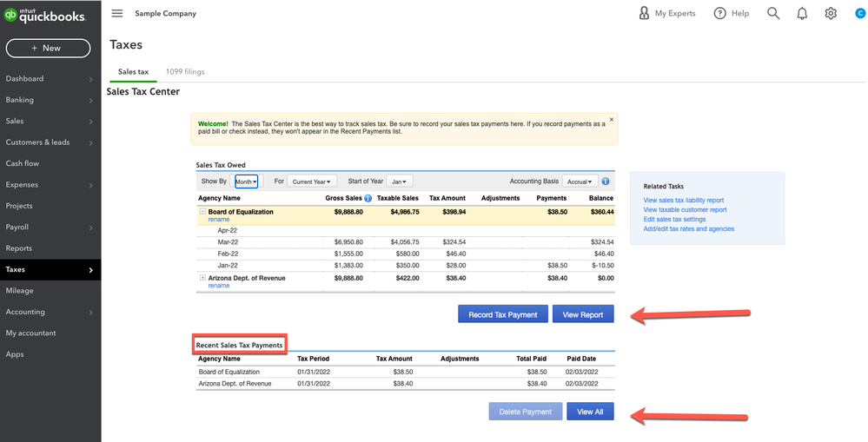Open View sales tax liability report
This screenshot has height=442, width=868.
(684, 201)
